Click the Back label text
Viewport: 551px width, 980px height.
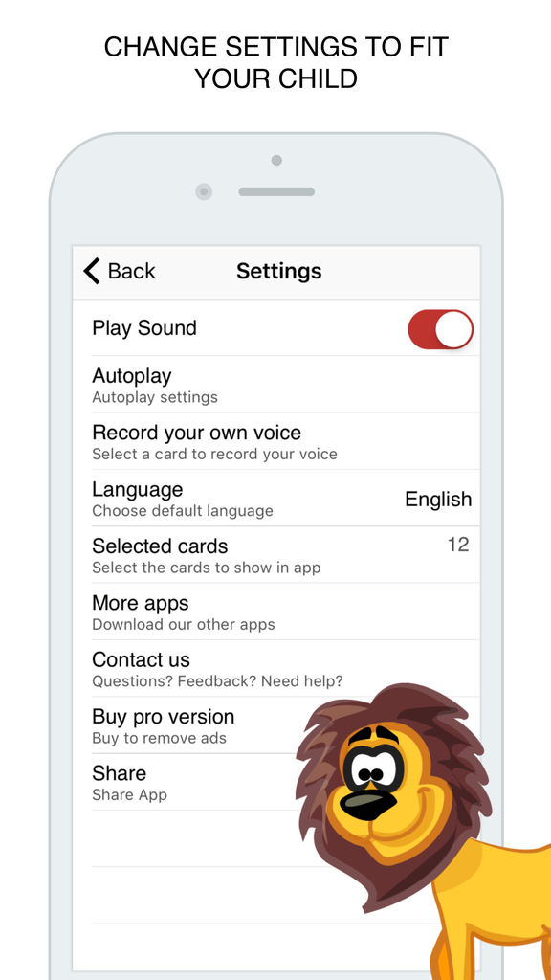(132, 271)
